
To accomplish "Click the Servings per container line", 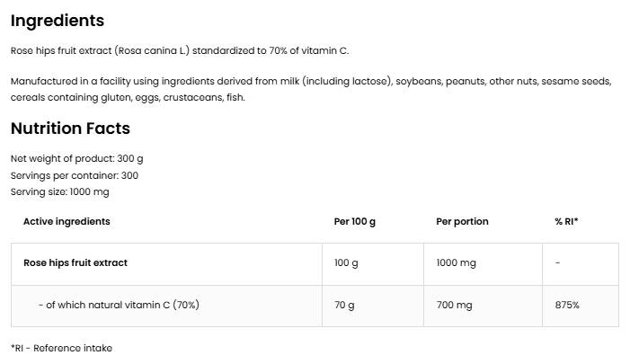I will 75,175.
